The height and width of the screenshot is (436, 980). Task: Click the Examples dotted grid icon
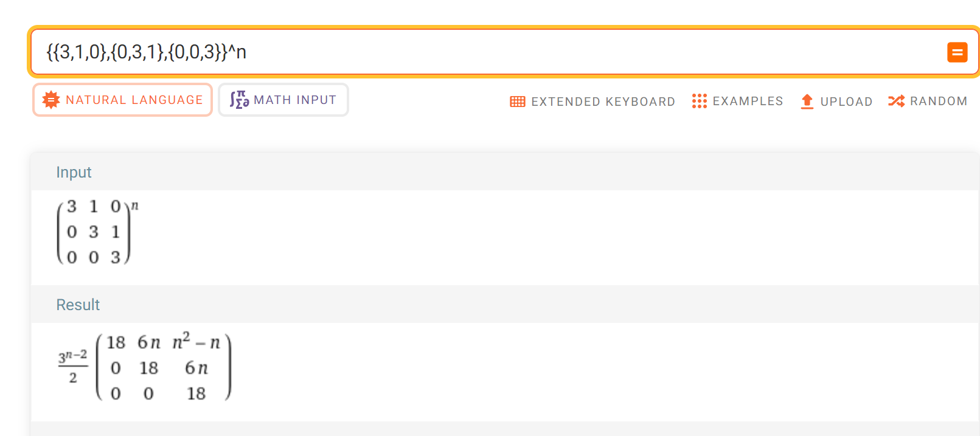[x=699, y=101]
